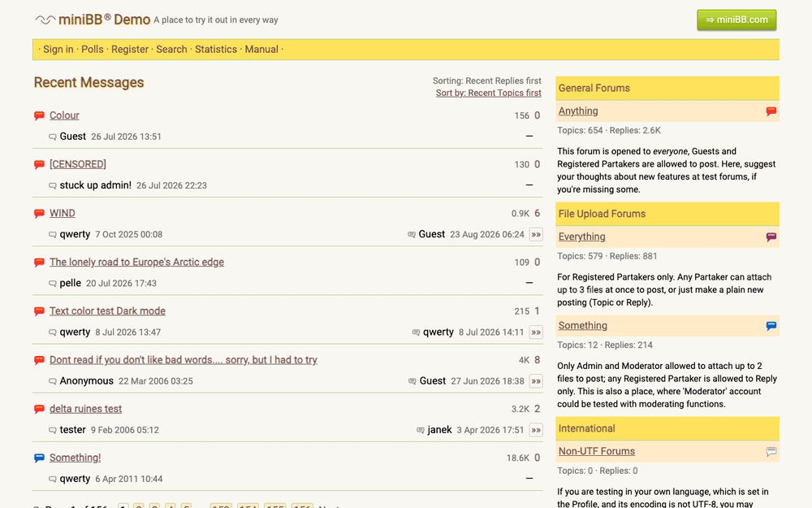Open the Colour topic
Image resolution: width=812 pixels, height=508 pixels.
click(64, 115)
